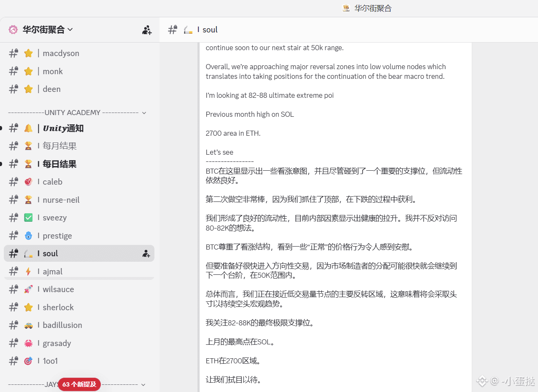Click the star emoji on sherlock row
Viewport: 538px width, 392px height.
coord(28,307)
